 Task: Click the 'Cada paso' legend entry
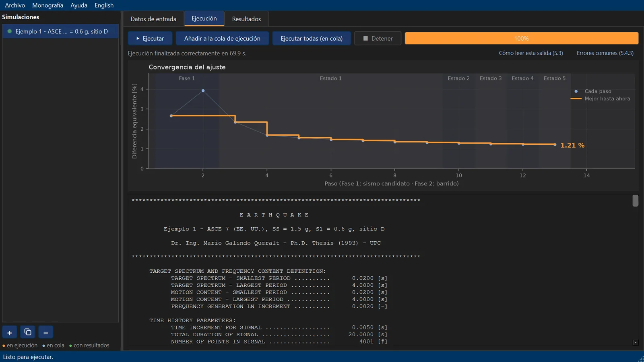point(593,91)
